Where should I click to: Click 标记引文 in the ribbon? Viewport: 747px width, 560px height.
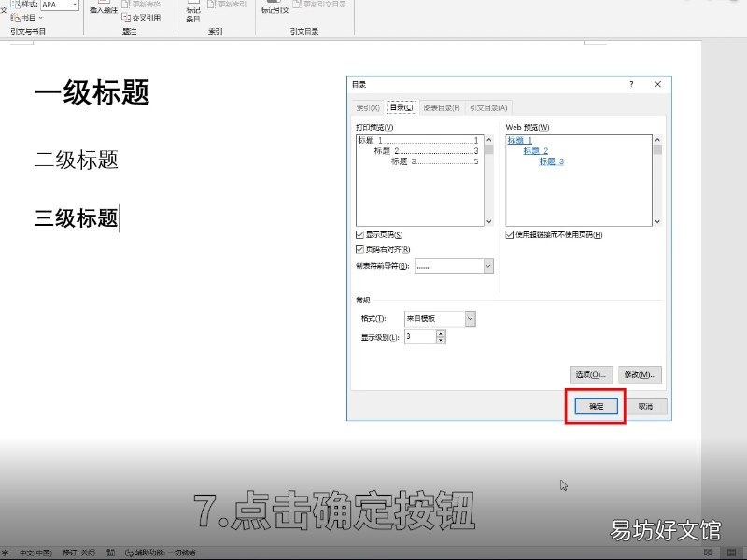(275, 7)
